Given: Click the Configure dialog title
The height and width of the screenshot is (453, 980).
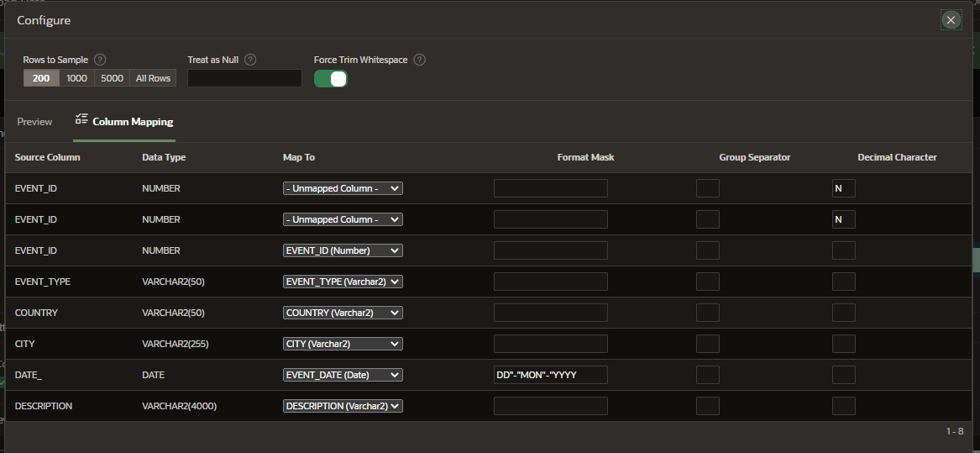Looking at the screenshot, I should [x=44, y=21].
